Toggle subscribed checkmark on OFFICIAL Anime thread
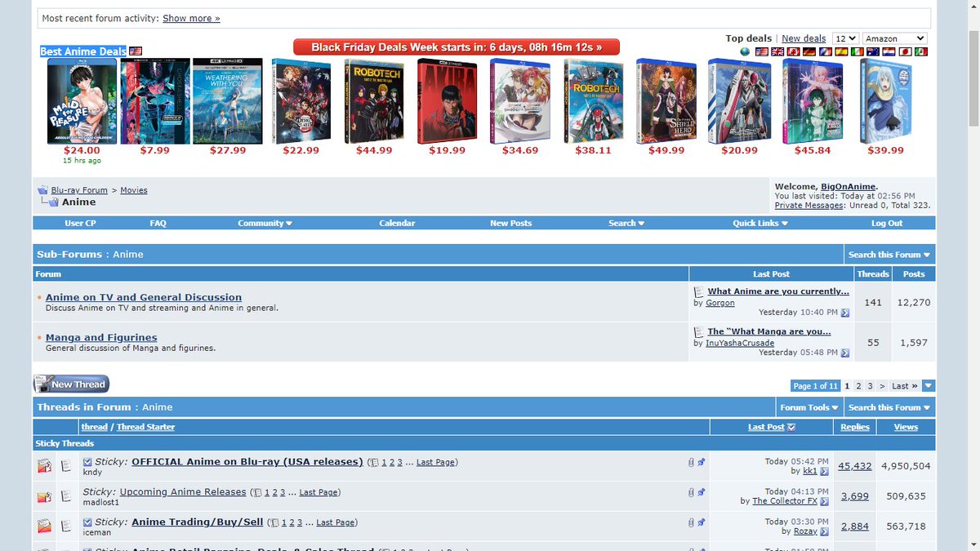Viewport: 980px width, 551px height. coord(87,462)
